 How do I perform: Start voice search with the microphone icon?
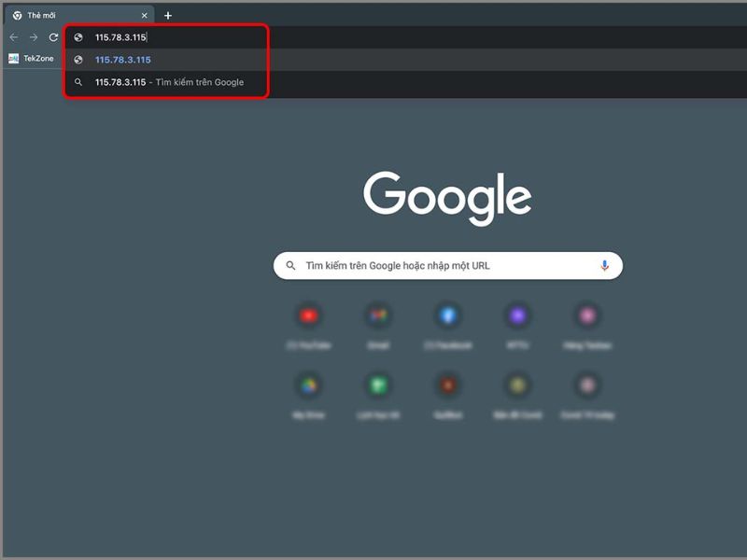pyautogui.click(x=604, y=266)
